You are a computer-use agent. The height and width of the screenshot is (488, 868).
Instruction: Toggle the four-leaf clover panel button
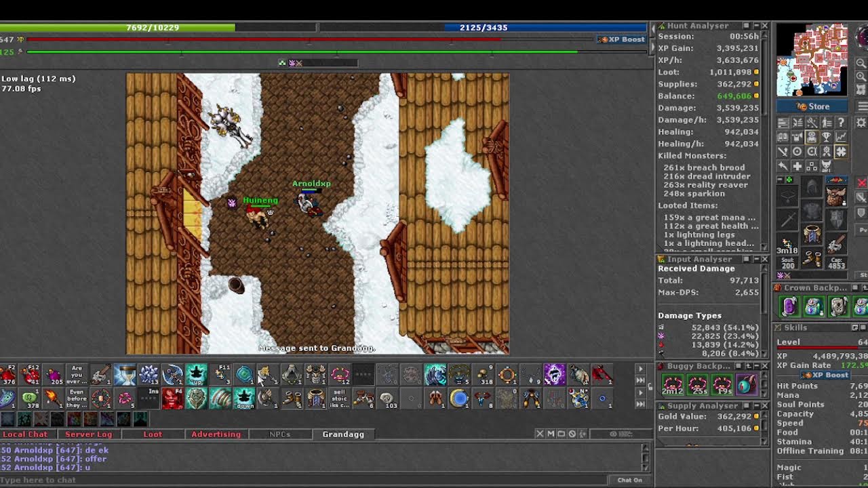click(841, 152)
